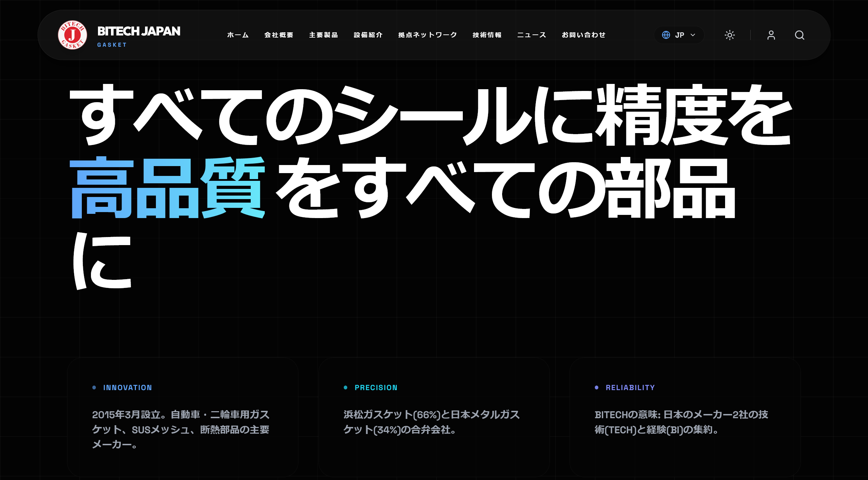The image size is (868, 480).
Task: Click the BITECH J Gasket round logo
Action: tap(72, 35)
